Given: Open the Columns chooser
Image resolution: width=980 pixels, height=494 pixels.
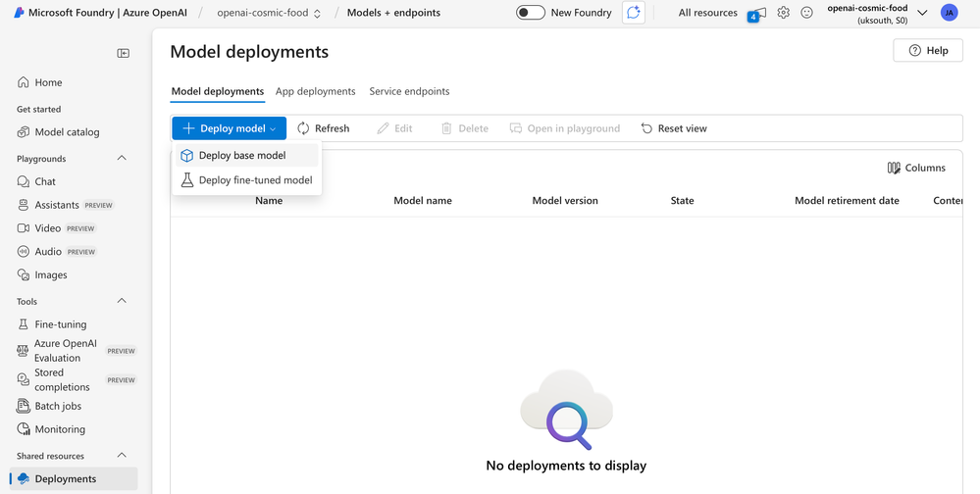Looking at the screenshot, I should (x=916, y=168).
